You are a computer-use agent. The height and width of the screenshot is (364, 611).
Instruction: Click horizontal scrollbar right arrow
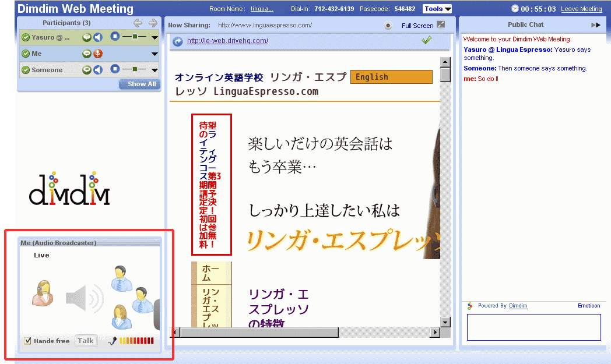point(436,333)
